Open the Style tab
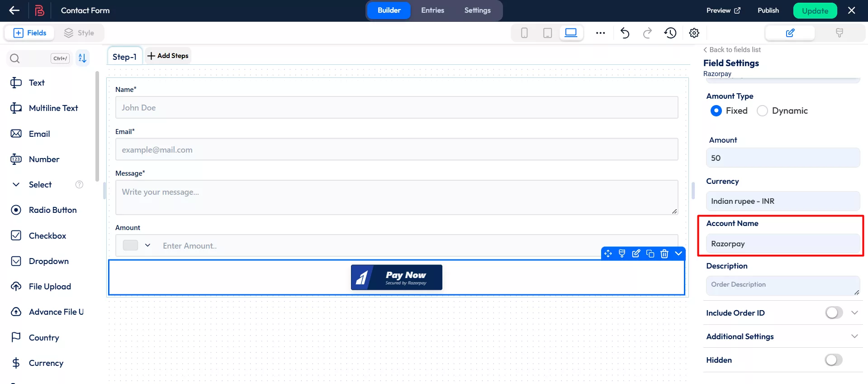The image size is (868, 384). [79, 33]
